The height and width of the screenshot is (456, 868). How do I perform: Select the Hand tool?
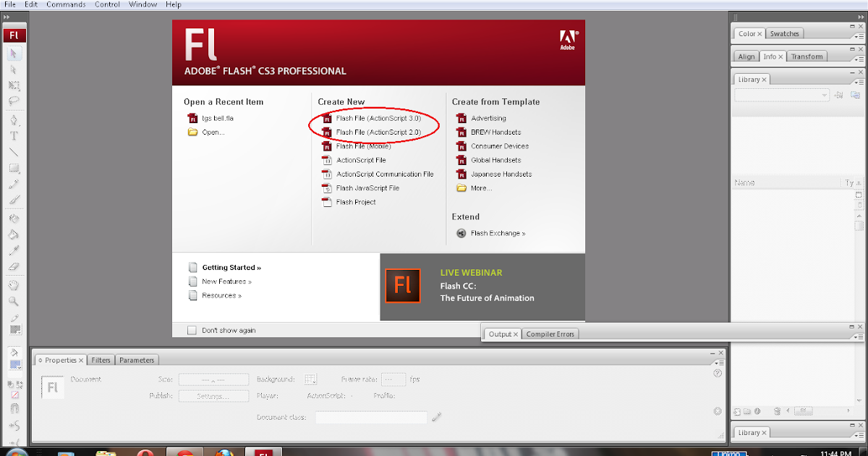[14, 285]
